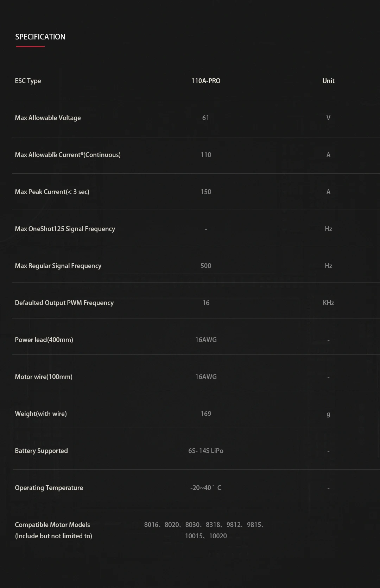Click Max Regular Signal Frequency label
Viewport: 380px width, 588px height.
click(58, 266)
